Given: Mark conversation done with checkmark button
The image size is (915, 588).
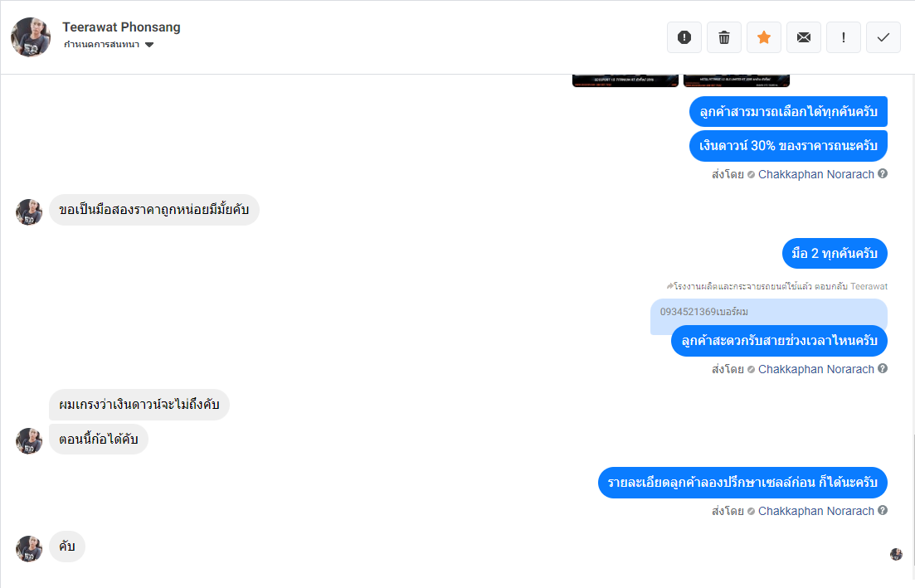Looking at the screenshot, I should (x=883, y=37).
